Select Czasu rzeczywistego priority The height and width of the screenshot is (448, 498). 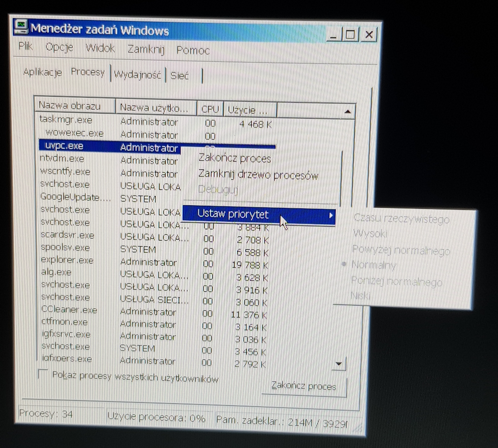tap(401, 219)
